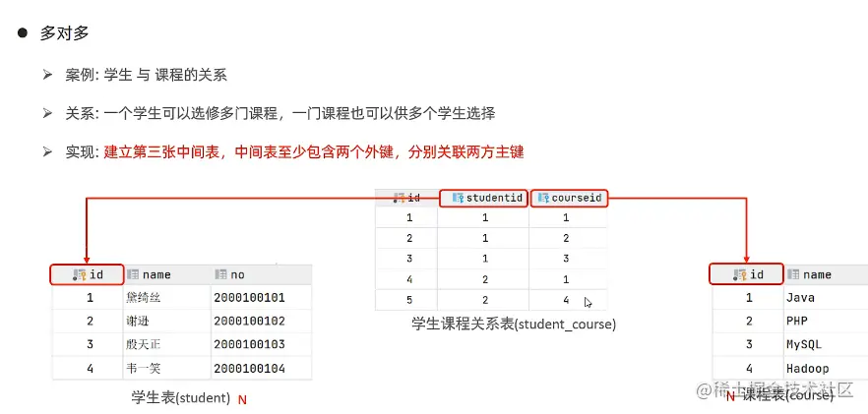Click the line 案例: 学生 与 课程的关系
868x414 pixels.
[x=146, y=76]
